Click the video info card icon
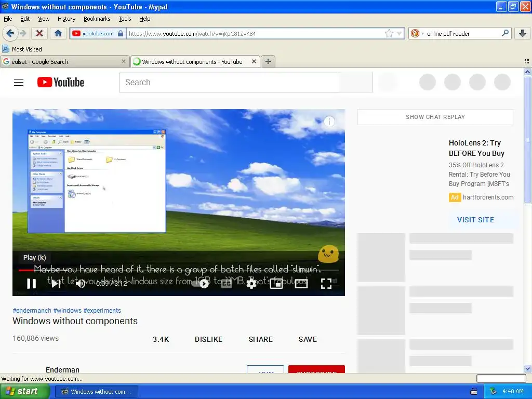 point(329,122)
